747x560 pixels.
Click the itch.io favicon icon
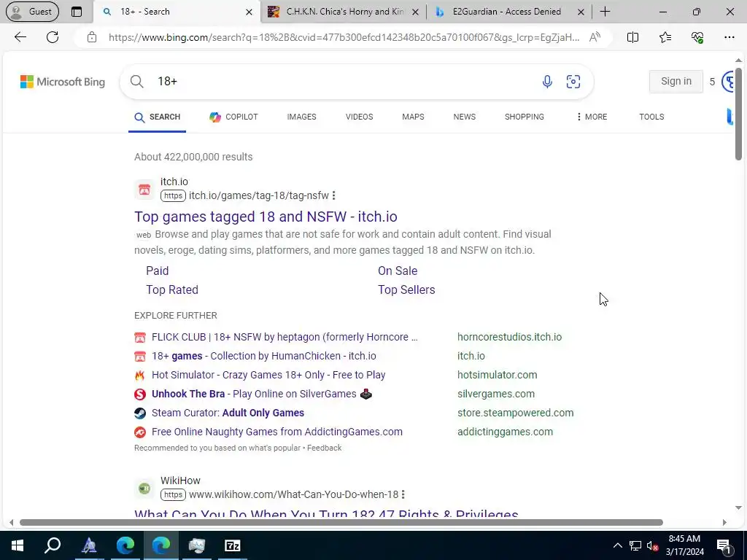point(144,190)
